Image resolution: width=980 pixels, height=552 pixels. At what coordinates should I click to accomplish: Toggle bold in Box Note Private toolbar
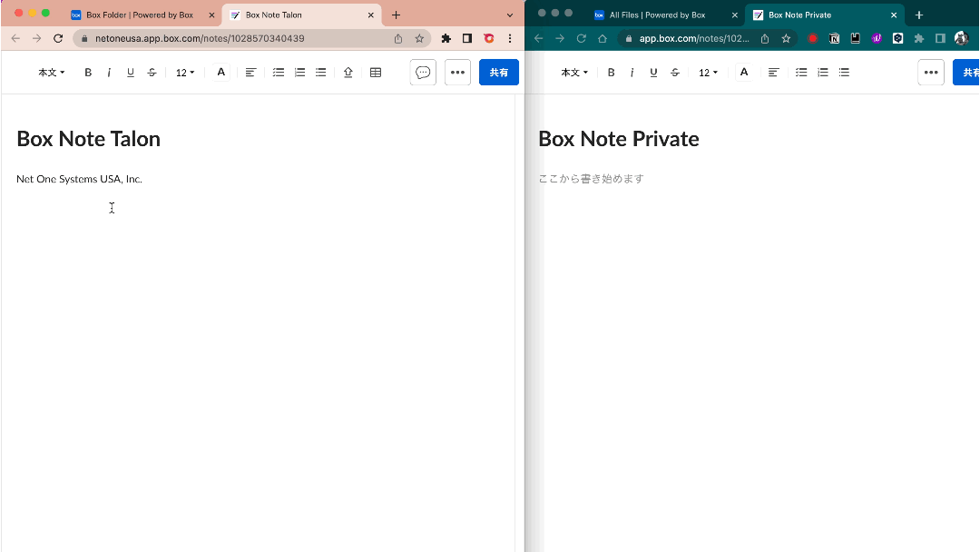612,73
